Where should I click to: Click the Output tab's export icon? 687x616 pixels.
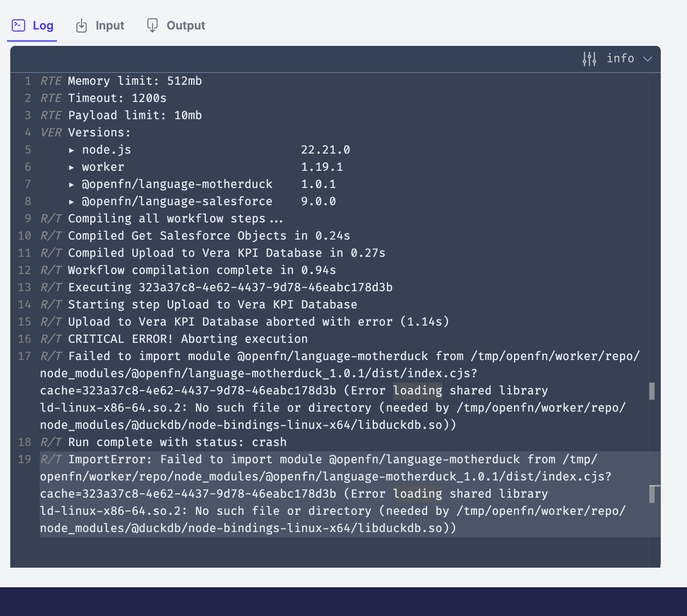152,25
